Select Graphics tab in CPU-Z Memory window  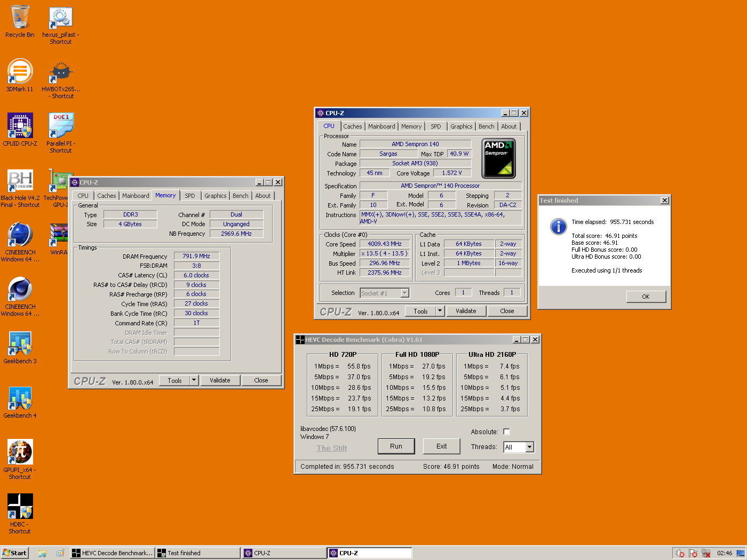coord(215,196)
